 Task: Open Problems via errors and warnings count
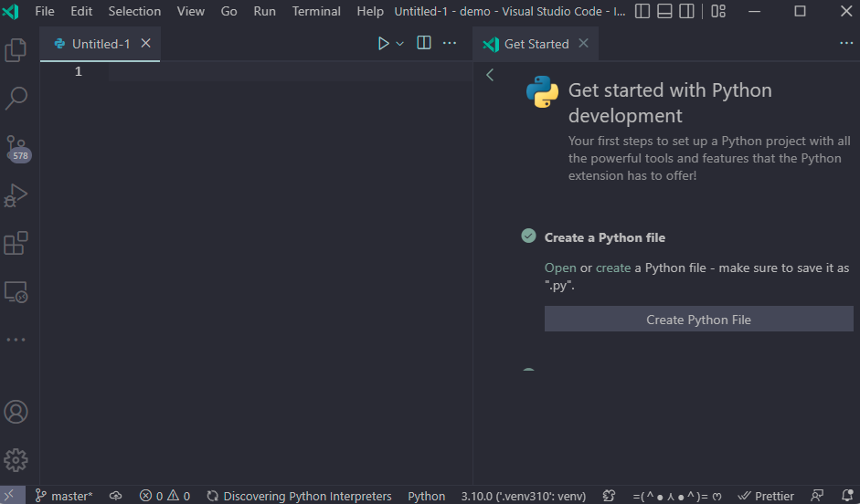pos(165,496)
